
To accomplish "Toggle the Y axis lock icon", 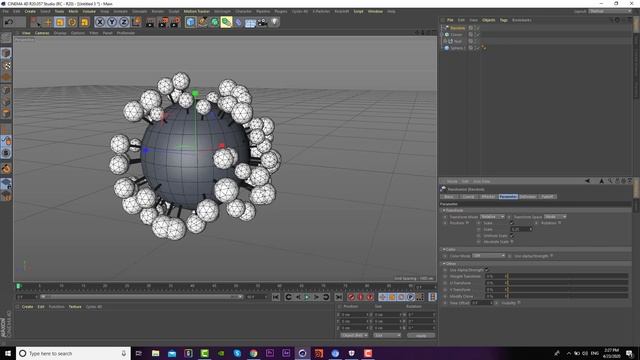I will (x=112, y=22).
